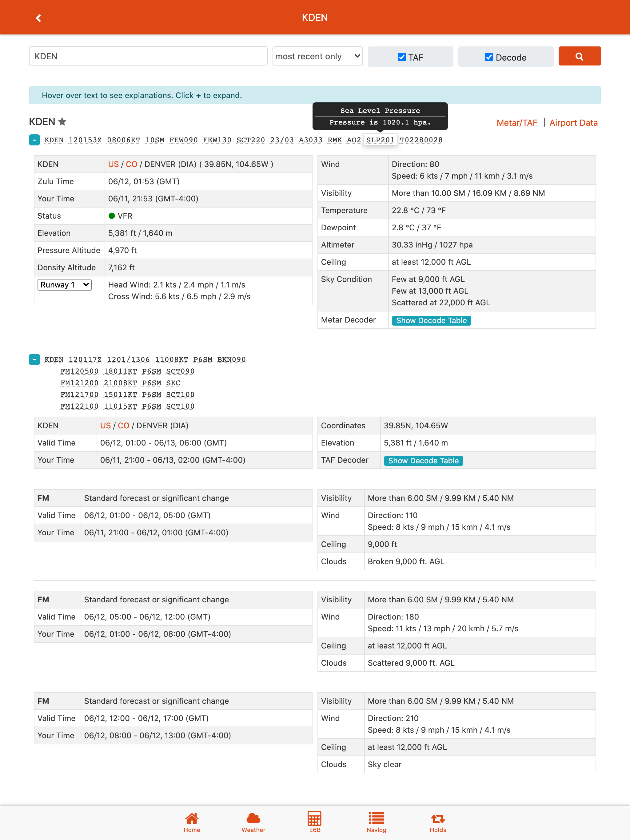Screen dimensions: 630x840
Task: Show the TAF Decode Table
Action: click(x=423, y=461)
